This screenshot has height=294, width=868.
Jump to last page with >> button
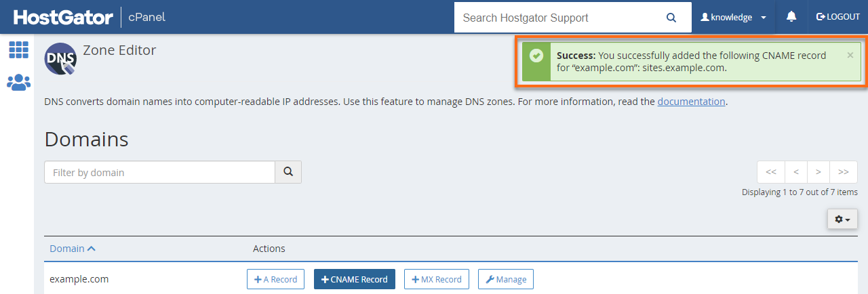coord(844,172)
